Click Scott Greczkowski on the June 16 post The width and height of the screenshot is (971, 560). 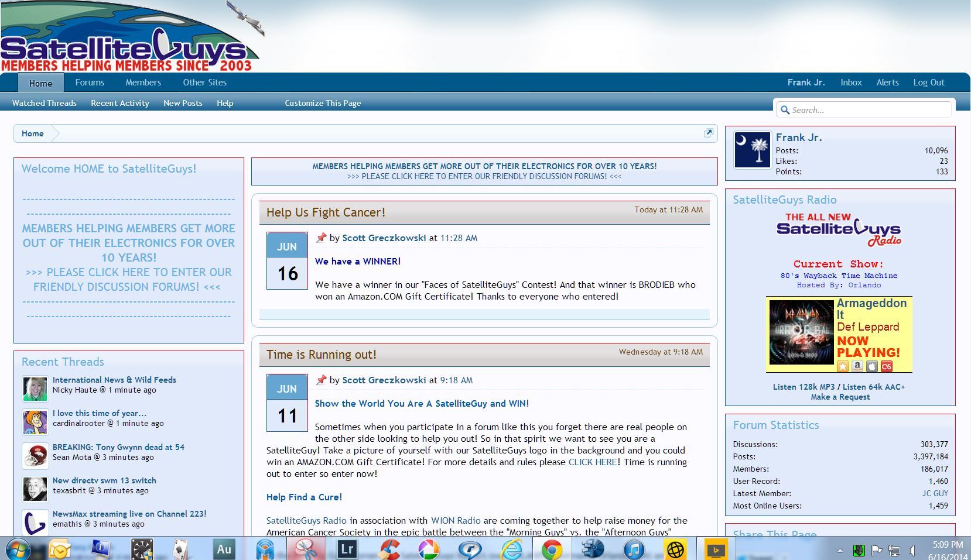(384, 238)
